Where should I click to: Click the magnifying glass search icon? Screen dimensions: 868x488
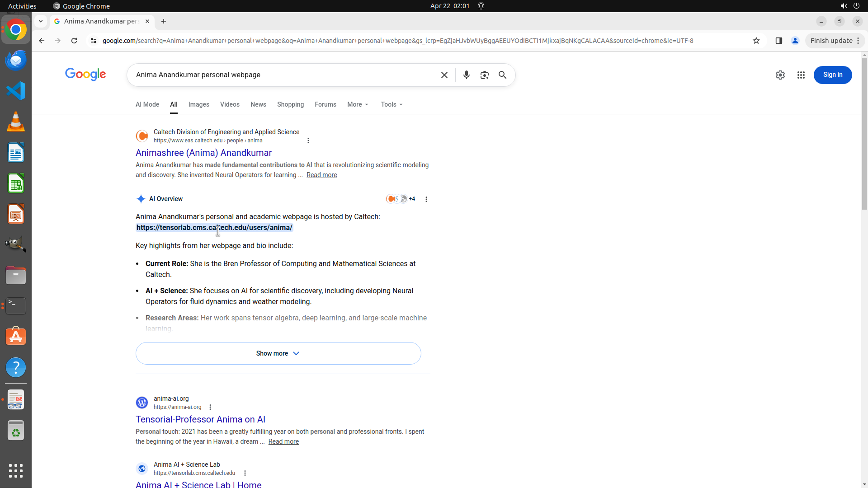click(502, 75)
